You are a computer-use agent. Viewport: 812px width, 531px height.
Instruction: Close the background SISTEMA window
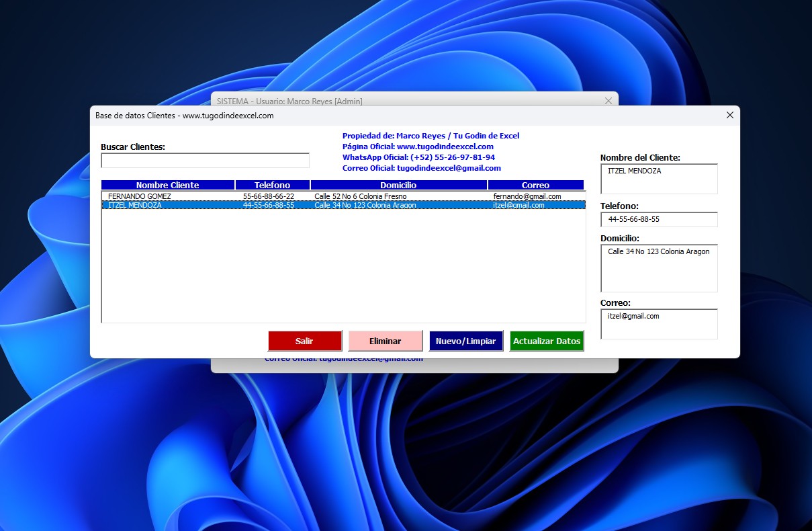(x=608, y=101)
